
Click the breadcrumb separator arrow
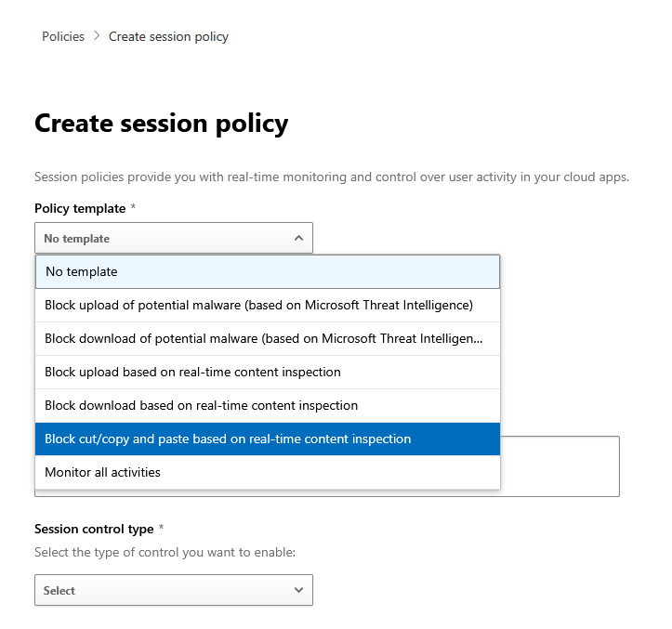click(97, 36)
